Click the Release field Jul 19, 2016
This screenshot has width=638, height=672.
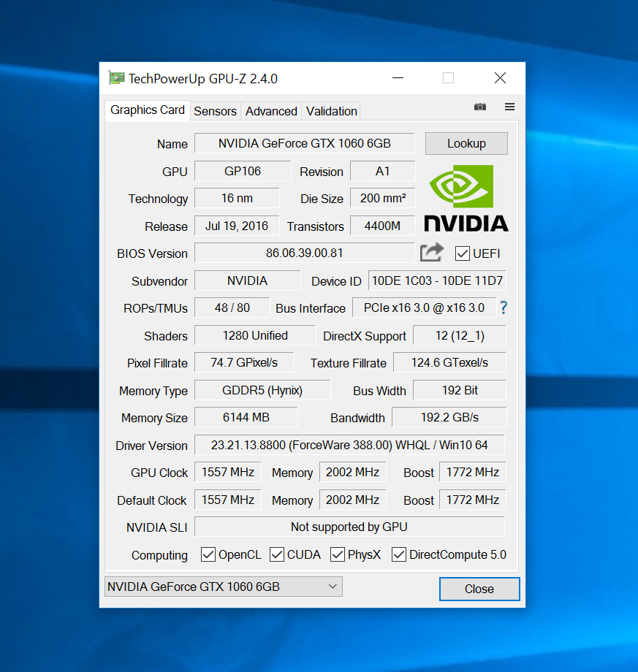pyautogui.click(x=237, y=226)
